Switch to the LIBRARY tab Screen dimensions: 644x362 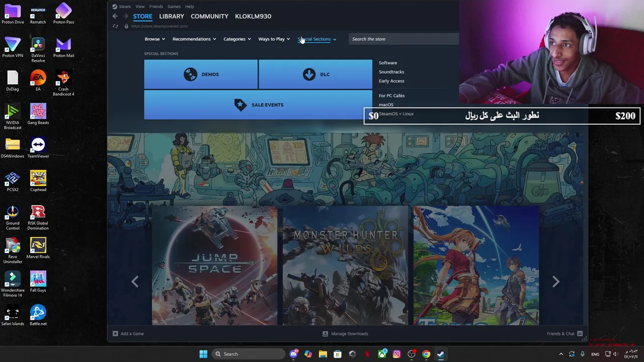(x=172, y=16)
